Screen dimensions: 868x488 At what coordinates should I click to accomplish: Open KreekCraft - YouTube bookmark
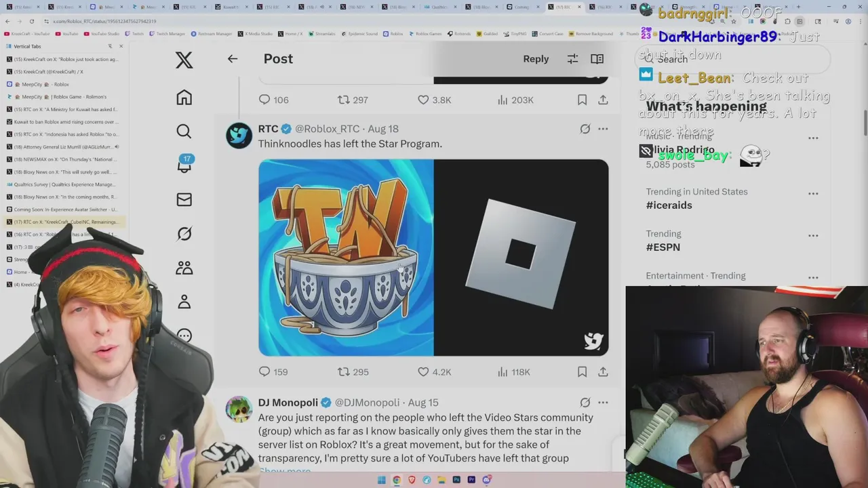coord(26,33)
